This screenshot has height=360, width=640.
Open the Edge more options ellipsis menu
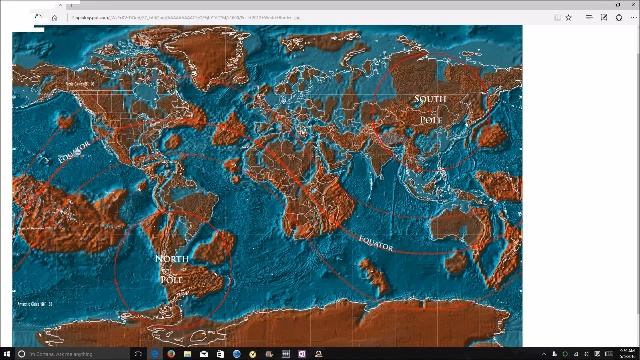point(633,18)
